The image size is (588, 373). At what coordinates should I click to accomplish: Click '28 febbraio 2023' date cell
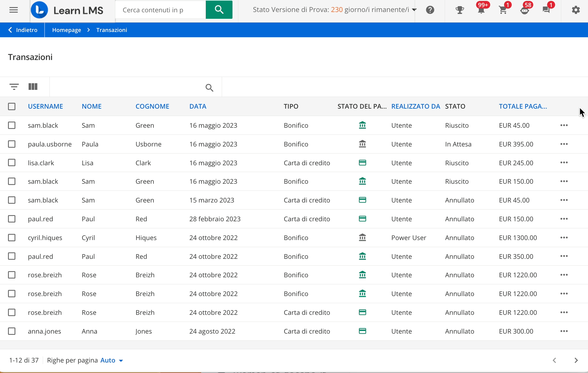[215, 219]
